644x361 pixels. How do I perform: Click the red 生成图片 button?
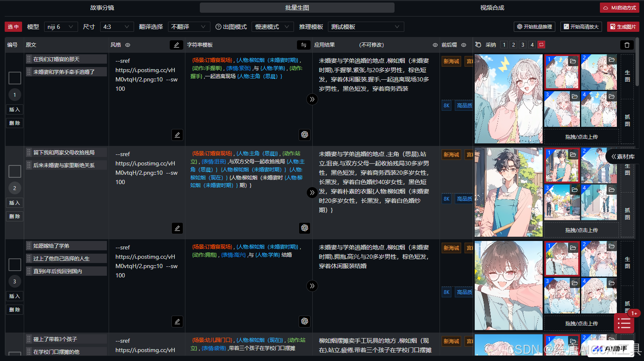[623, 27]
